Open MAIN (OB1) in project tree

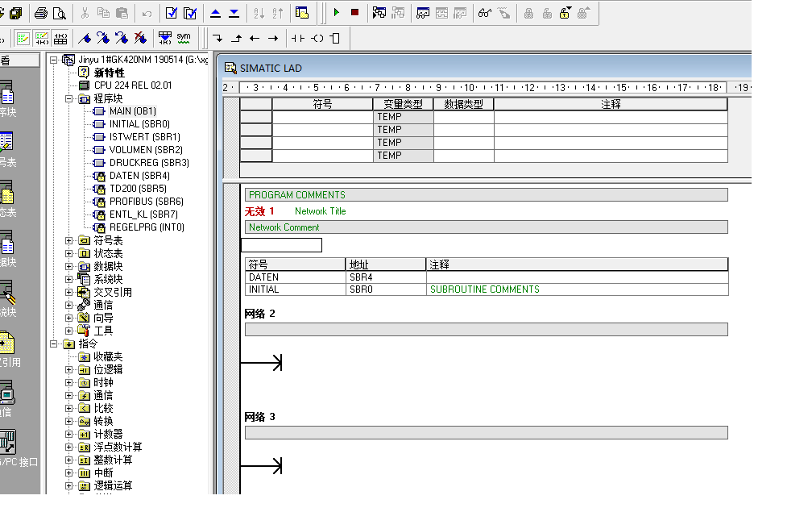click(132, 111)
